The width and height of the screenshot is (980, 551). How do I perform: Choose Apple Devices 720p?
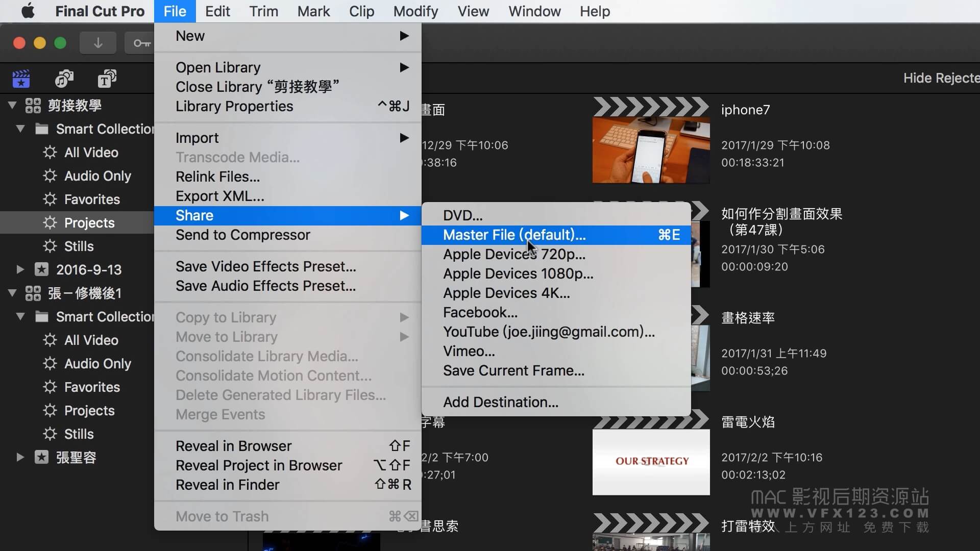click(556, 254)
